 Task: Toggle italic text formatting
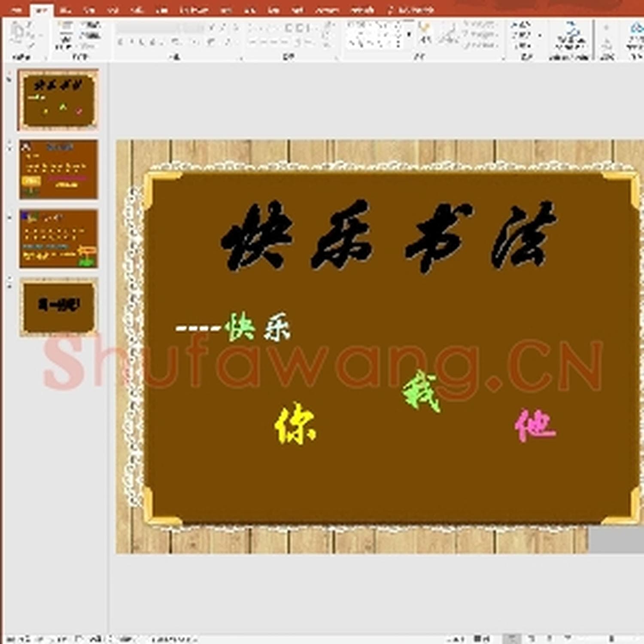132,42
